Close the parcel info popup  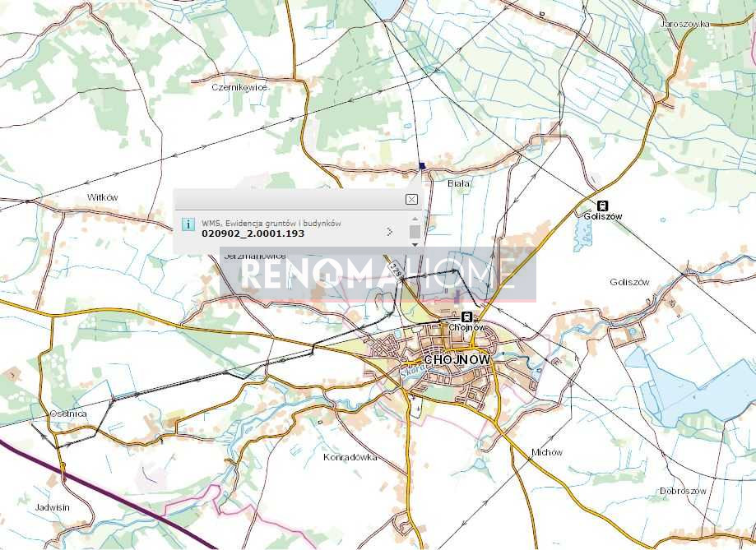[x=411, y=199]
